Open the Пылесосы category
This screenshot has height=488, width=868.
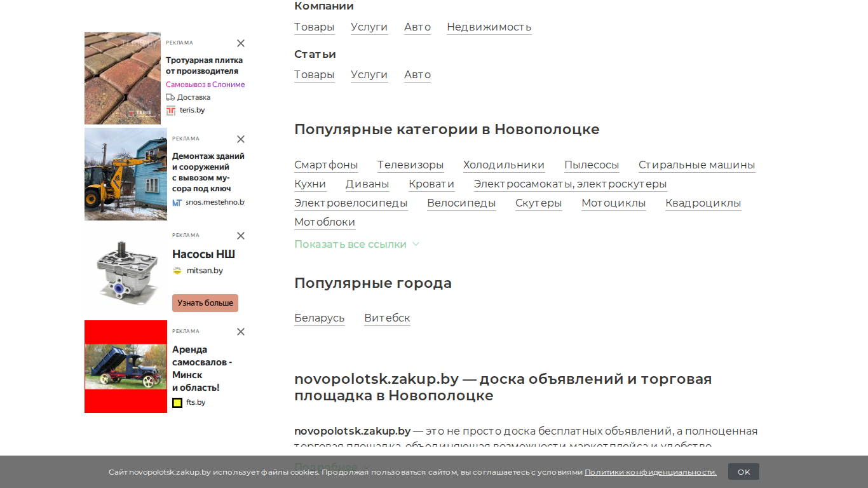592,165
